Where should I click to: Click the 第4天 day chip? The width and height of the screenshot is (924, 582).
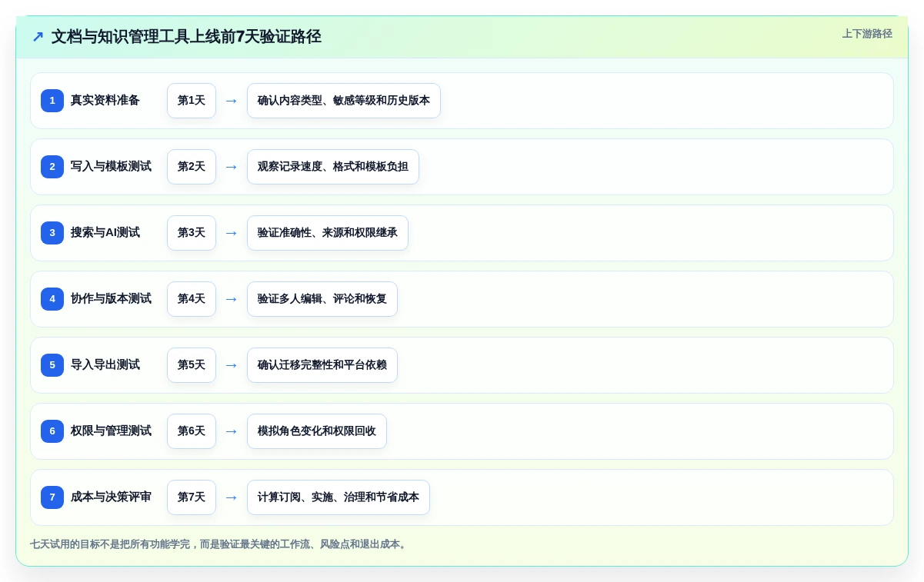[x=192, y=299]
